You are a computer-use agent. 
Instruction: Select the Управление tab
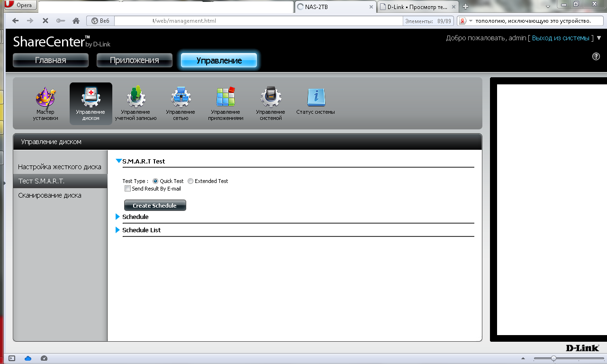219,60
